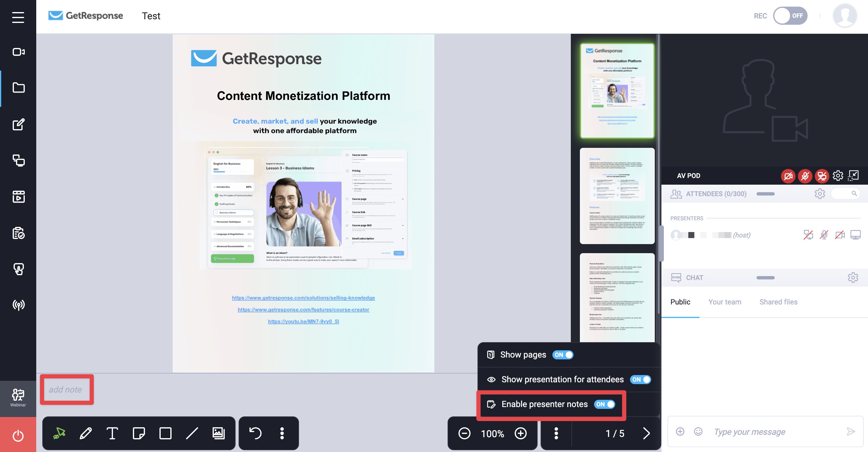Switch to the Shared files tab

(x=778, y=302)
